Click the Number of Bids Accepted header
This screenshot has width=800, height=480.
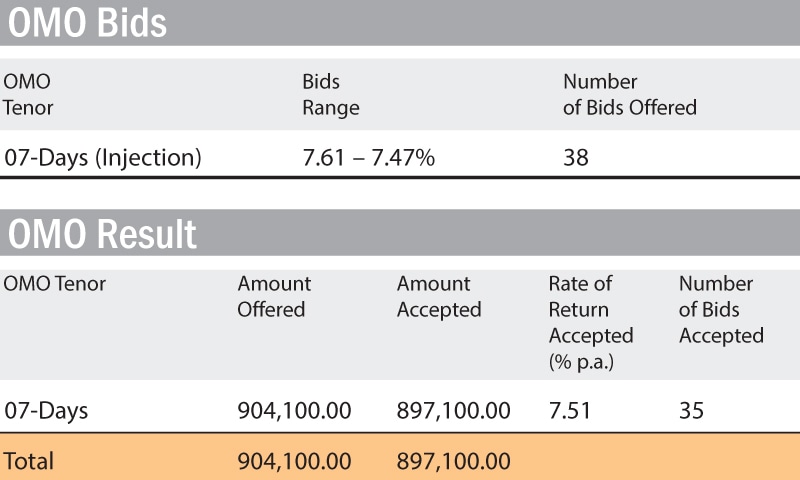720,310
